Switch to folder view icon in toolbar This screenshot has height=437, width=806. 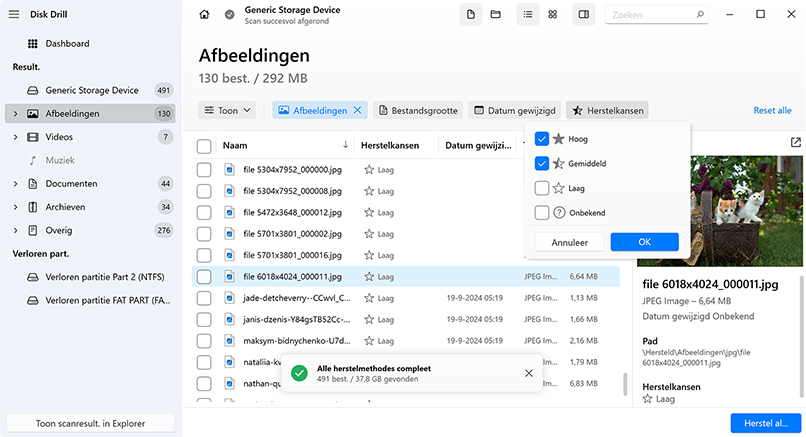point(496,14)
